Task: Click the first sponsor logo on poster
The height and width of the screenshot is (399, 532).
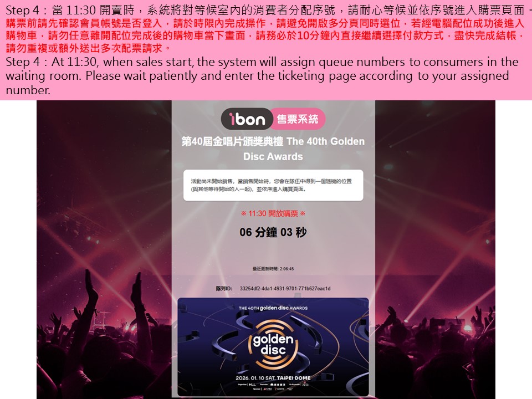Action: click(x=267, y=389)
